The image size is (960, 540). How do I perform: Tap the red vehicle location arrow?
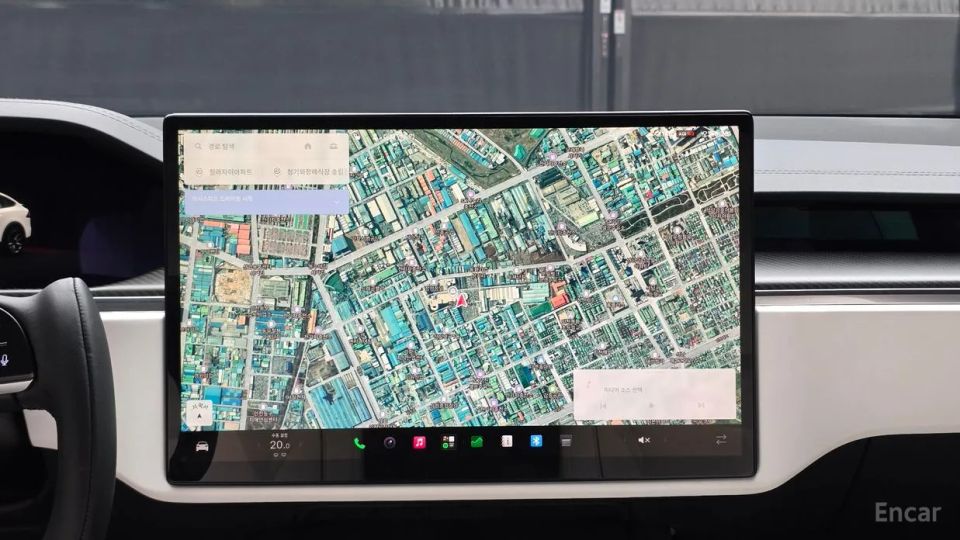[461, 300]
